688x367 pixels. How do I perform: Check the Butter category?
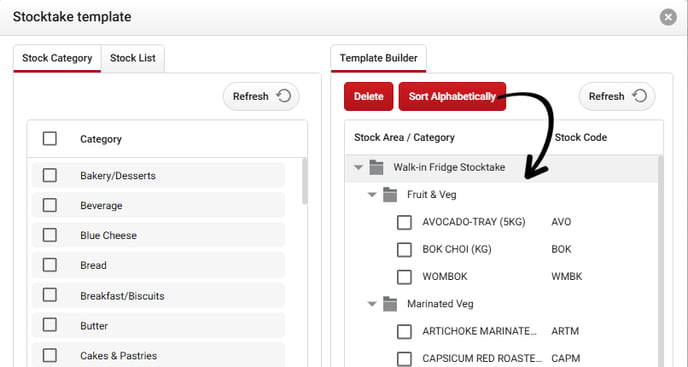click(x=50, y=325)
